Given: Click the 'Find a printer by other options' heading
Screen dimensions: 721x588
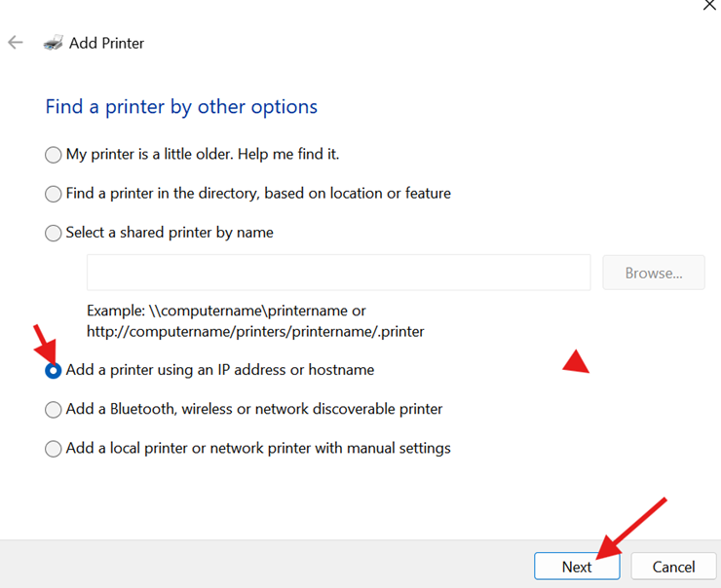Looking at the screenshot, I should click(181, 107).
